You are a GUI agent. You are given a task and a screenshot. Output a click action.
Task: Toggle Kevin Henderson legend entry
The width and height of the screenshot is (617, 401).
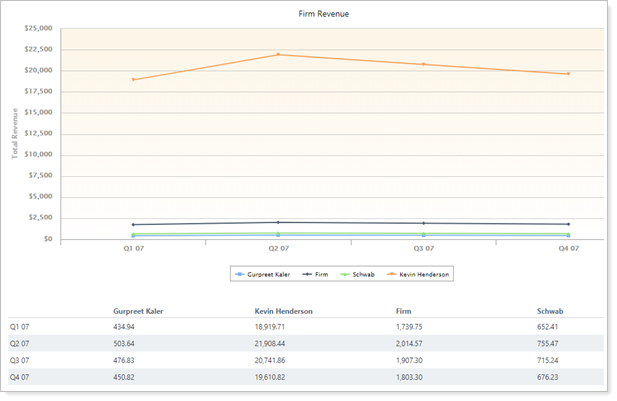[420, 273]
